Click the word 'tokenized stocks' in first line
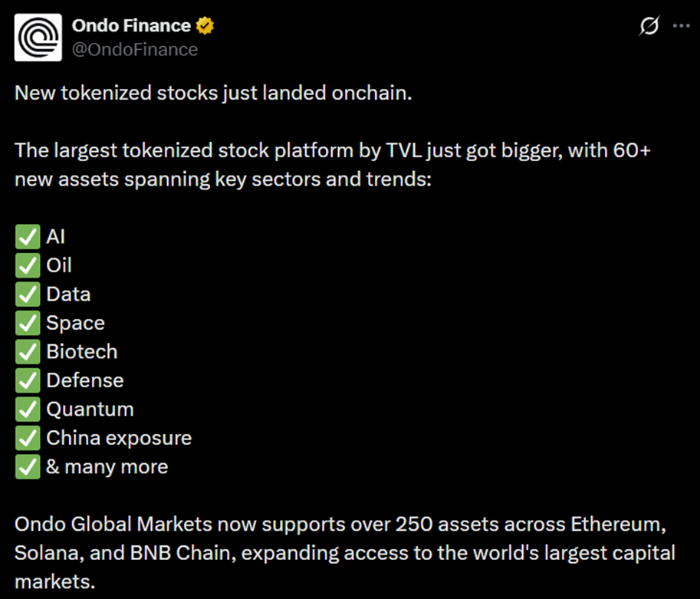The image size is (700, 599). (123, 92)
